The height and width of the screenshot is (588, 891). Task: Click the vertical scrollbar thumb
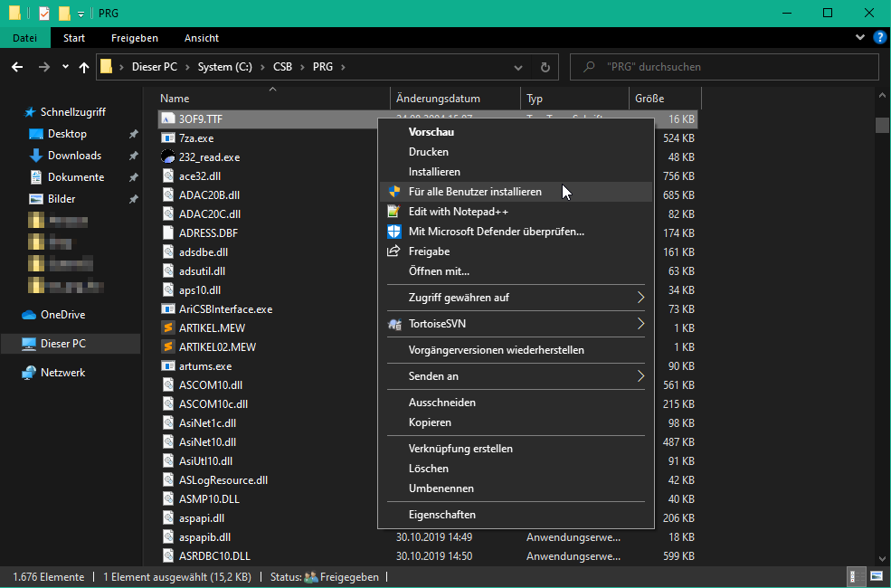882,125
